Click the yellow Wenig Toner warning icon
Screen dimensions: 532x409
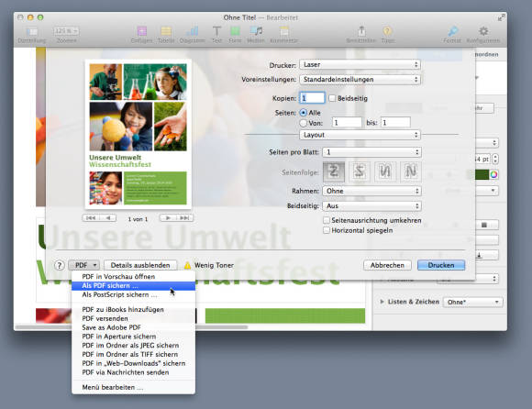(x=187, y=265)
